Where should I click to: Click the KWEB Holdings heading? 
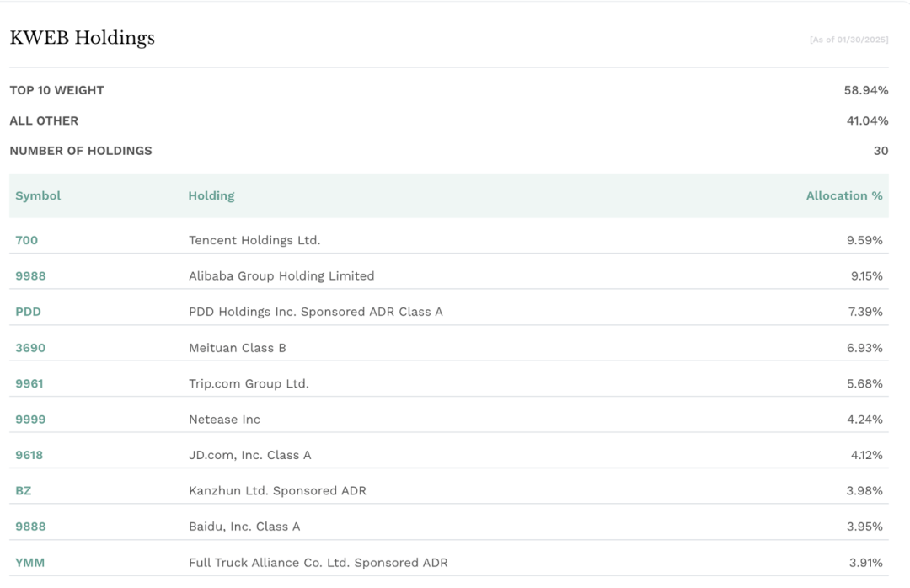click(82, 38)
